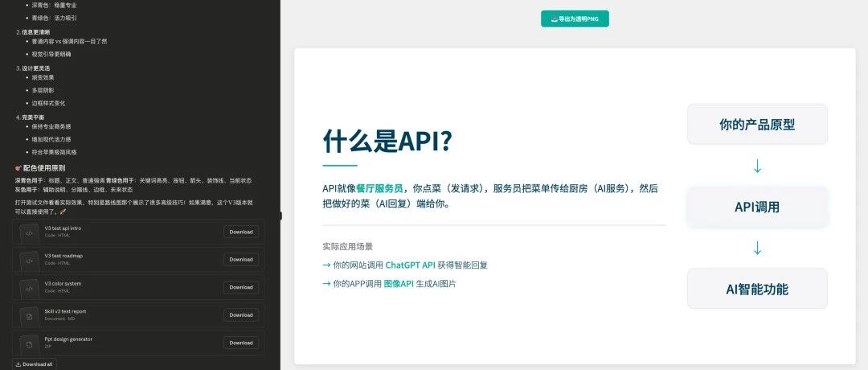Click the code icon for V3 test roadmap

(30, 261)
